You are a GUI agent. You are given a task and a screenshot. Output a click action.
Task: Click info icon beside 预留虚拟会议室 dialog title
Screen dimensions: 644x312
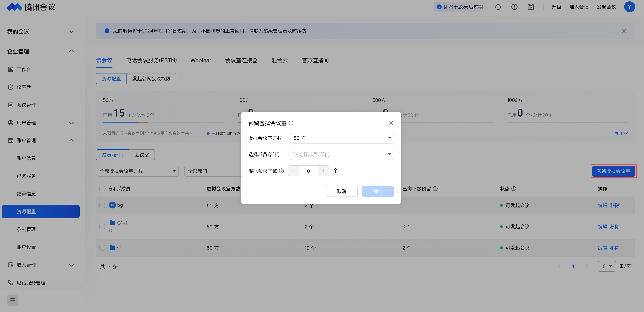tap(291, 123)
